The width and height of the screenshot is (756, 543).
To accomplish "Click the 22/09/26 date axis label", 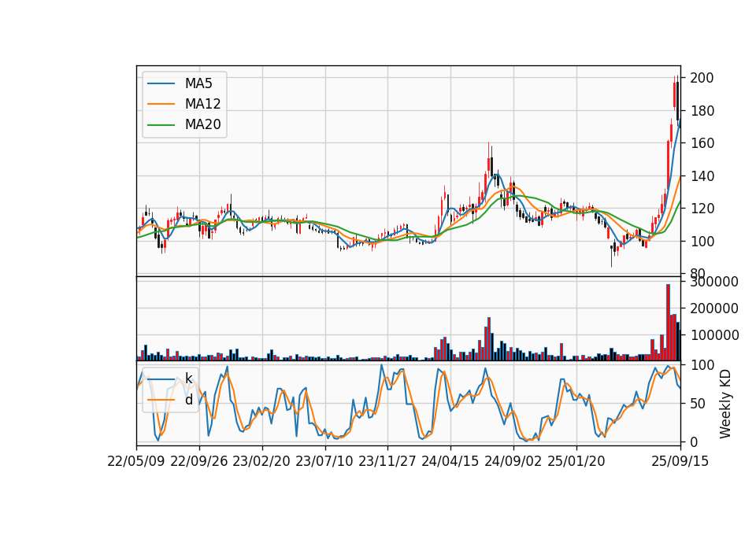I will coord(199,461).
